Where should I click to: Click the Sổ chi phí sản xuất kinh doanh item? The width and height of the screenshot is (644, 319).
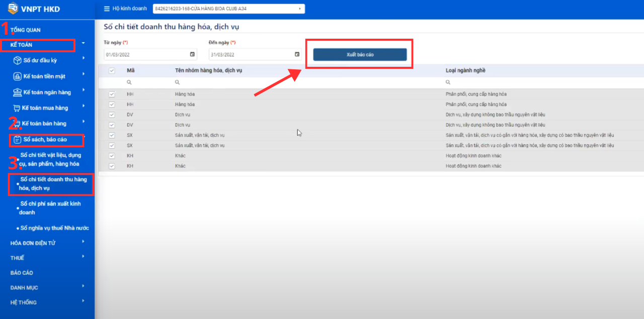(x=50, y=208)
